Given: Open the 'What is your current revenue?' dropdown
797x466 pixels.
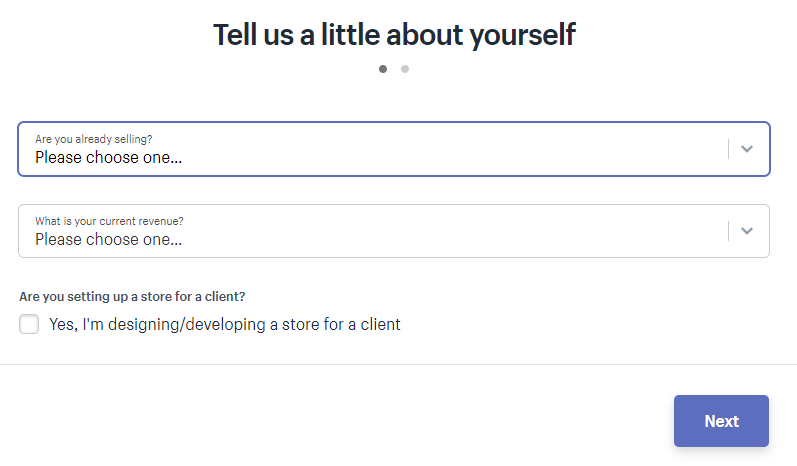Looking at the screenshot, I should 394,231.
